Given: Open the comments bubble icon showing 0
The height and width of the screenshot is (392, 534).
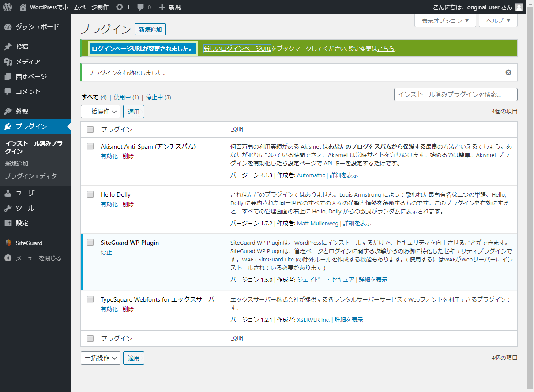Looking at the screenshot, I should pyautogui.click(x=141, y=7).
